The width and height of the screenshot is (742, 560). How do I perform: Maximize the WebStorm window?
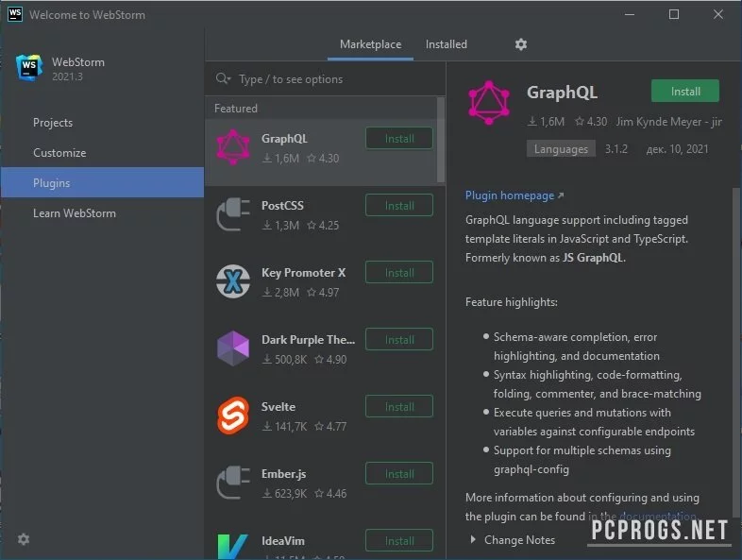click(x=673, y=14)
